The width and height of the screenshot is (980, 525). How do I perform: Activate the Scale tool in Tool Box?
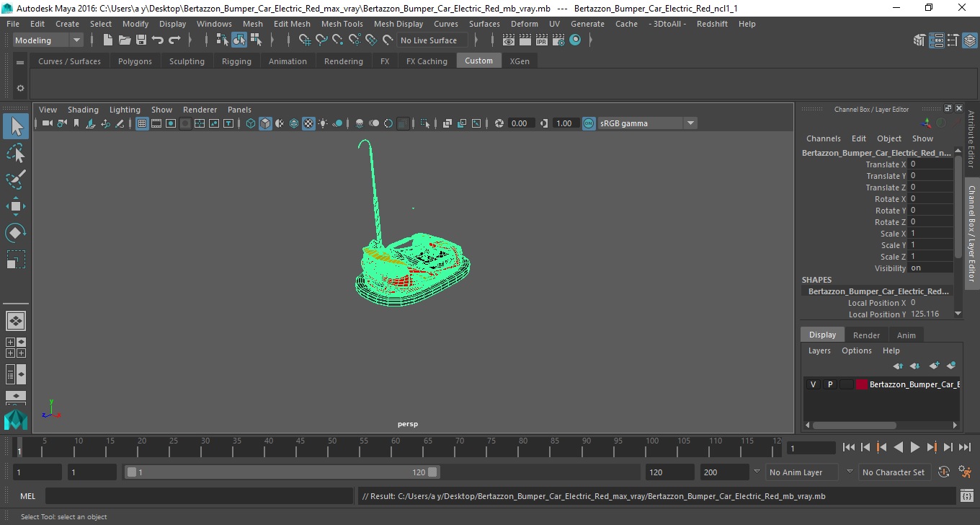click(16, 259)
